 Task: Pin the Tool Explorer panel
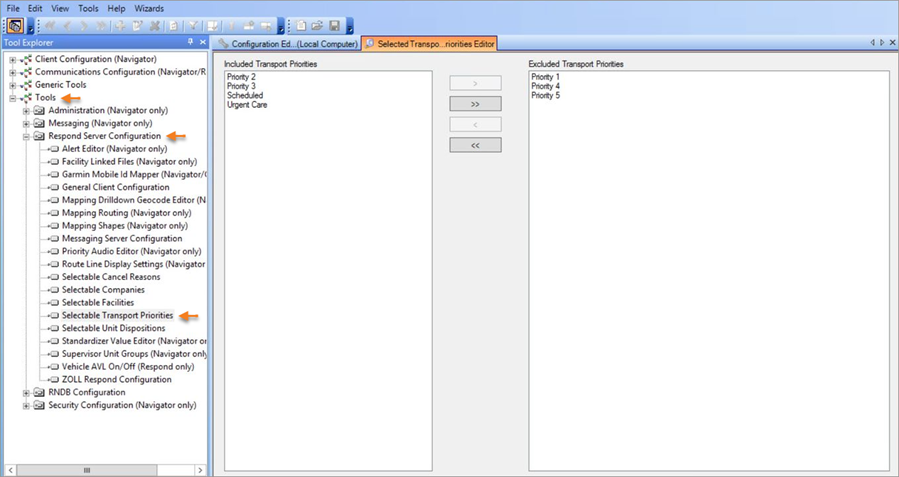[x=190, y=43]
